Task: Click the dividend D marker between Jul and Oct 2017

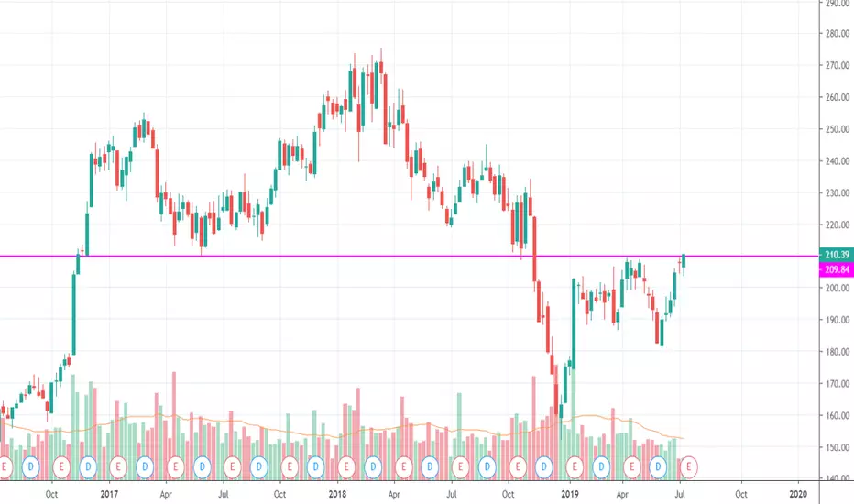Action: pyautogui.click(x=258, y=467)
